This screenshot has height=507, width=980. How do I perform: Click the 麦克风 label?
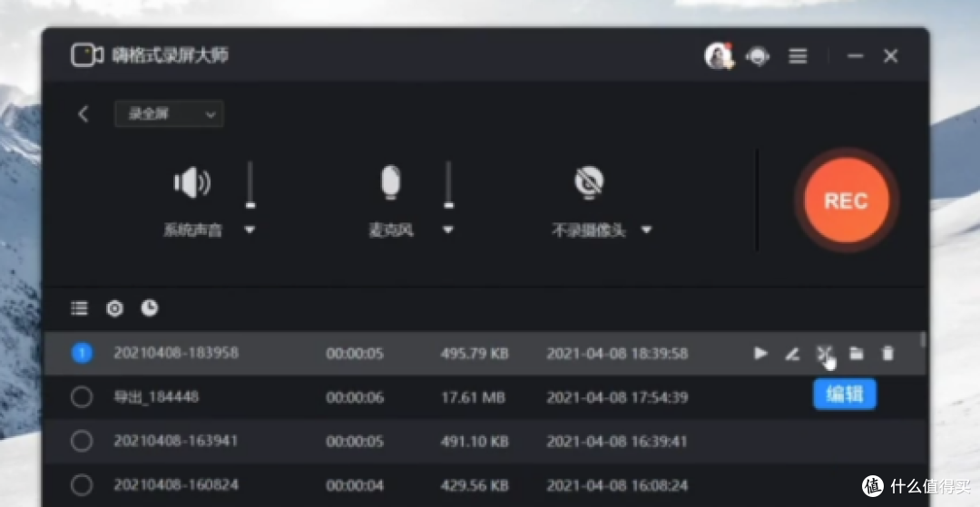(390, 230)
